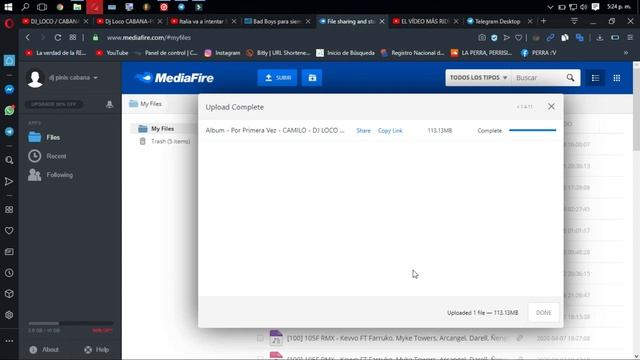The image size is (640, 360).
Task: Open the TODOS LOS TIPOS filter dropdown
Action: (x=478, y=78)
